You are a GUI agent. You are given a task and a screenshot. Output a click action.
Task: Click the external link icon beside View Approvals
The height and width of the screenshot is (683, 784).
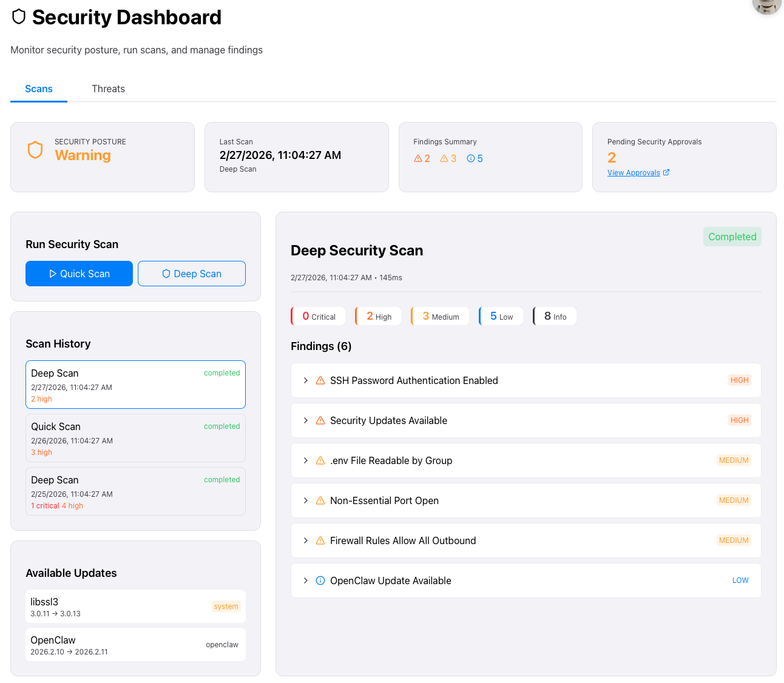667,172
